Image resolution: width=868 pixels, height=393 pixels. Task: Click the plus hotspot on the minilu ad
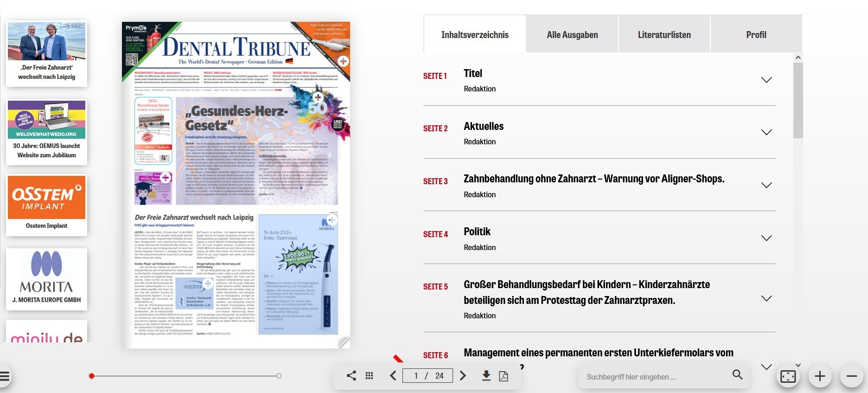coord(166,177)
